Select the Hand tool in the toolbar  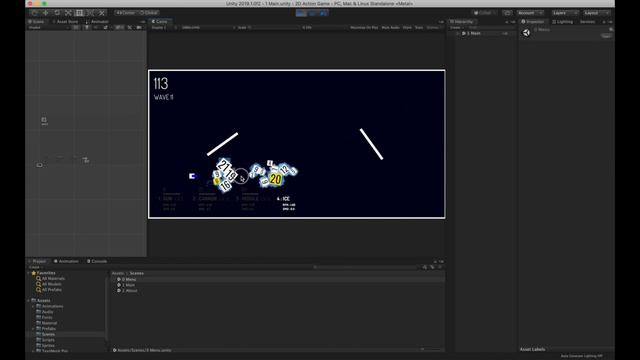(x=35, y=13)
